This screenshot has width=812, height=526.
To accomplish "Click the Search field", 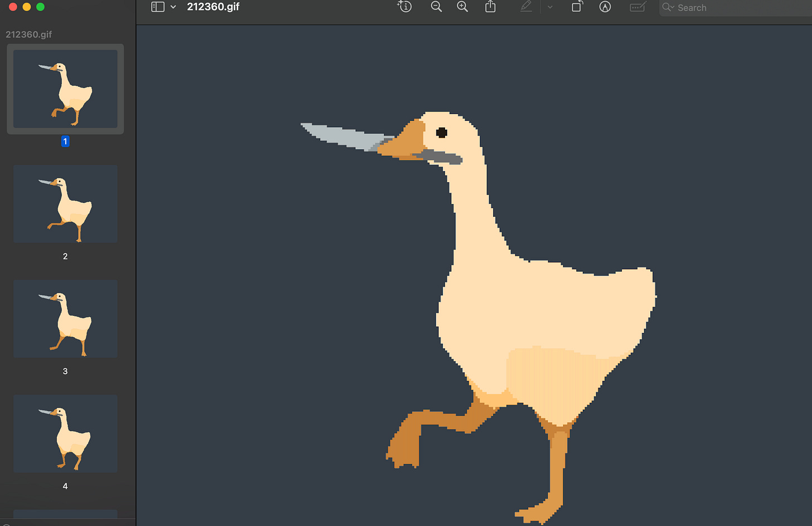I will pos(736,8).
